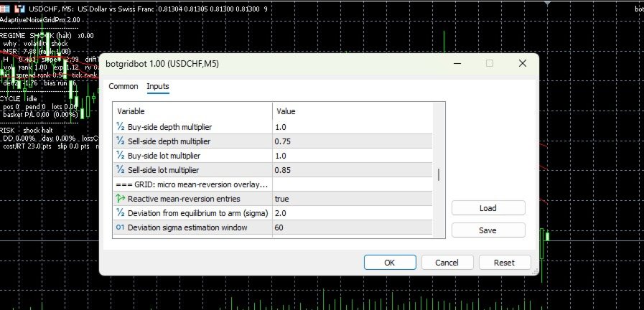This screenshot has height=310, width=644.
Task: Edit Deviation from equilibrium sigma value 2.0
Action: click(x=353, y=213)
